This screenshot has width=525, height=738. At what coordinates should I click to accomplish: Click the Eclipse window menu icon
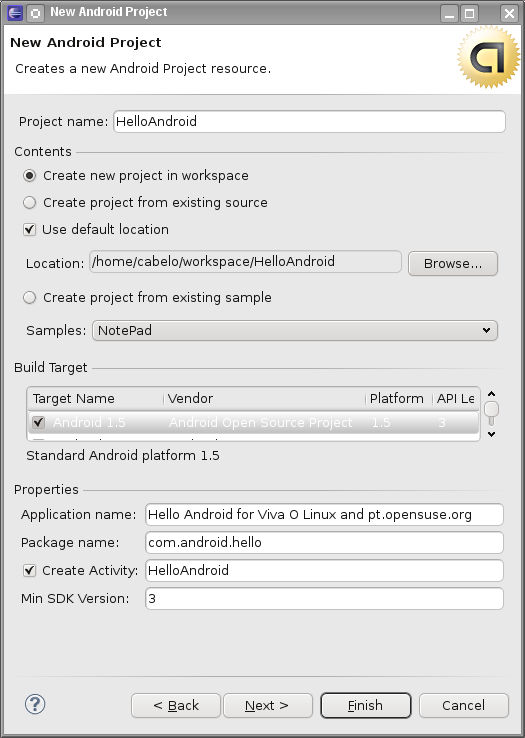(x=16, y=12)
